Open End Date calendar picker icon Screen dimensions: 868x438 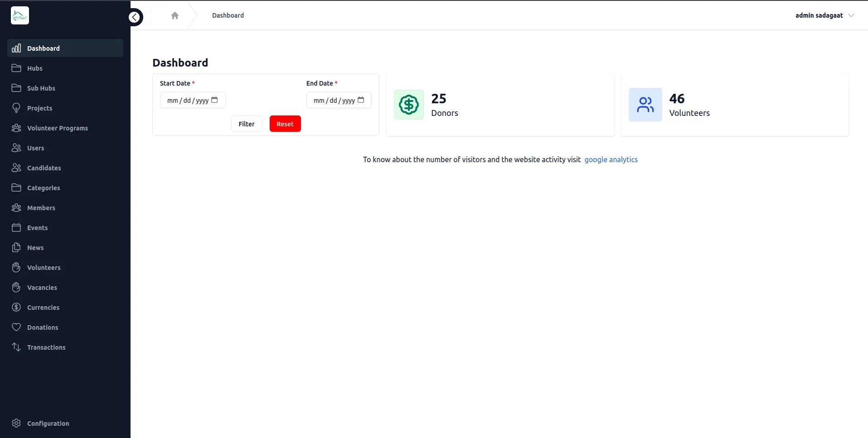click(x=361, y=100)
